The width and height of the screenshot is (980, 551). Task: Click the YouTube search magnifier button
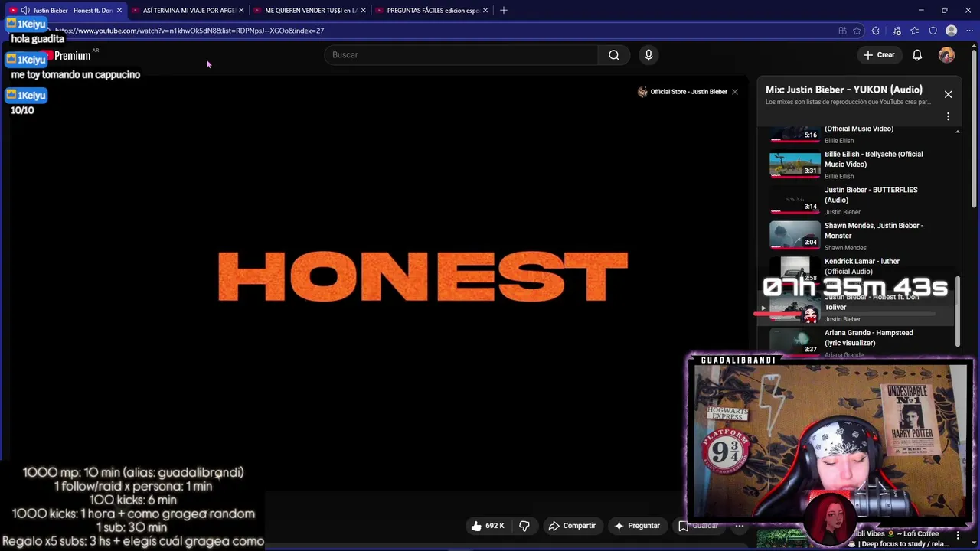click(614, 55)
